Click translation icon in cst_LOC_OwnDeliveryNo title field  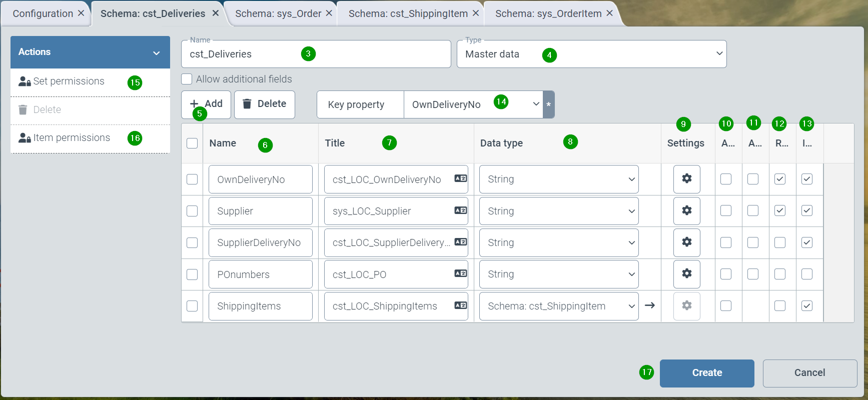click(460, 178)
